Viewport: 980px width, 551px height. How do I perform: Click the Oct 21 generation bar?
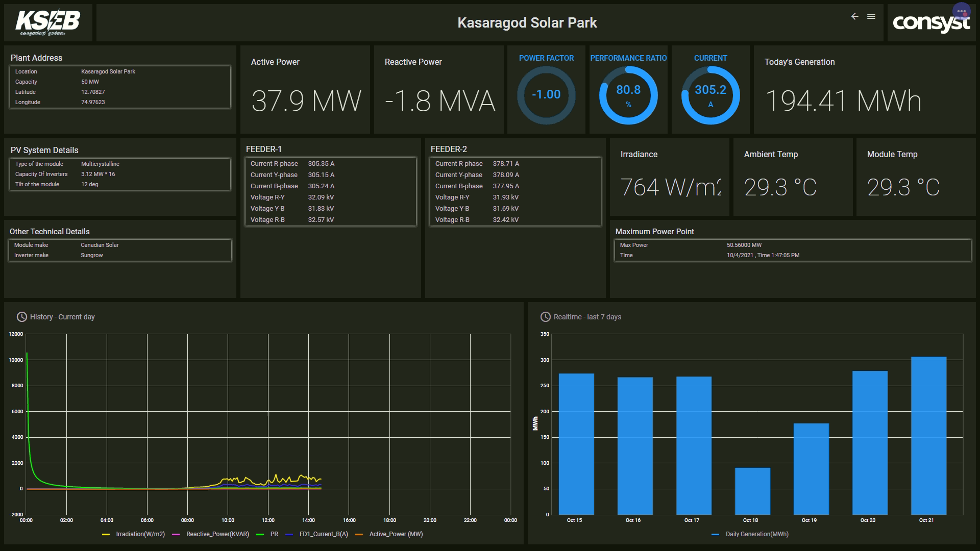(928, 435)
